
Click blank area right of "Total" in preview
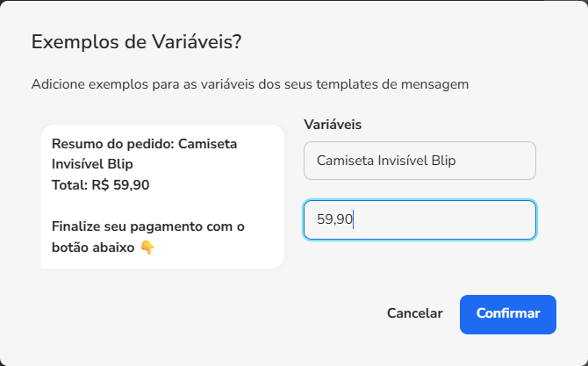coord(219,185)
